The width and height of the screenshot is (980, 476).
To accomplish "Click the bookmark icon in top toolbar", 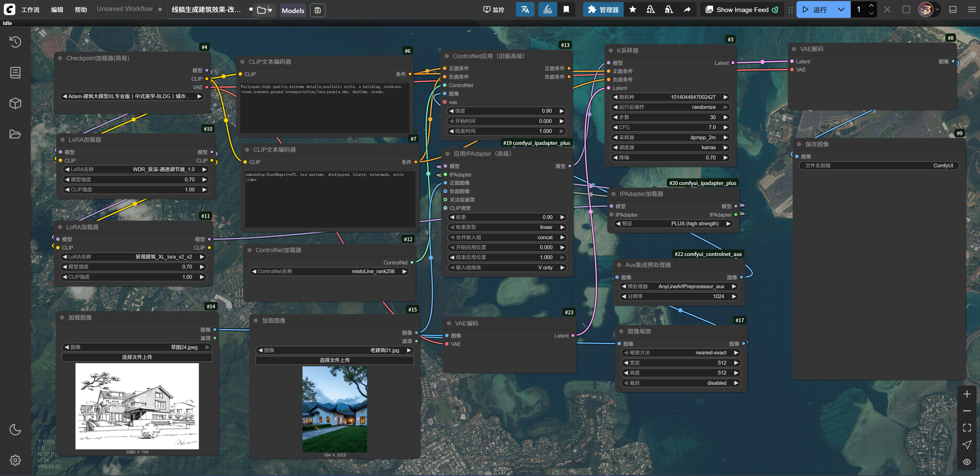I will (x=566, y=9).
